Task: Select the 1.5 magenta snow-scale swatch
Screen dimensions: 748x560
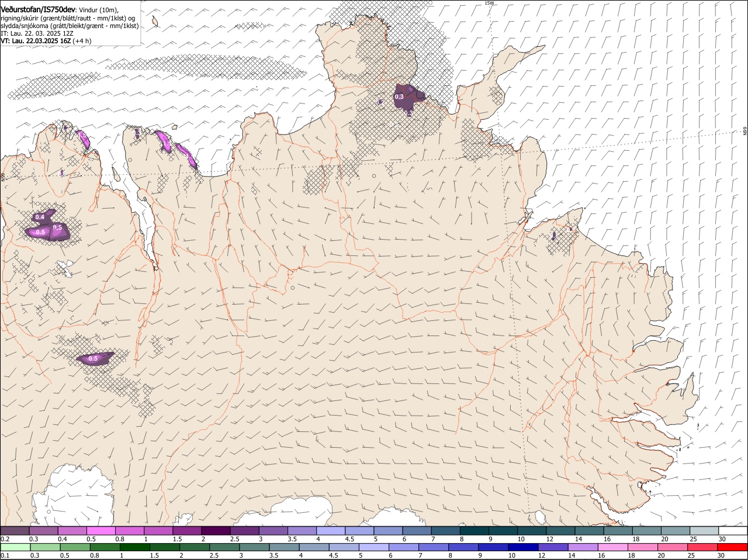Action: [187, 530]
